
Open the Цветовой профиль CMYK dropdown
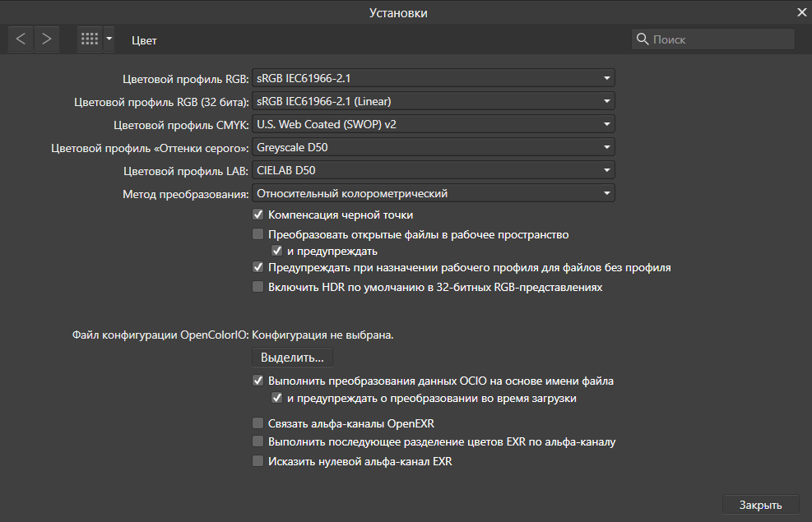pos(434,124)
